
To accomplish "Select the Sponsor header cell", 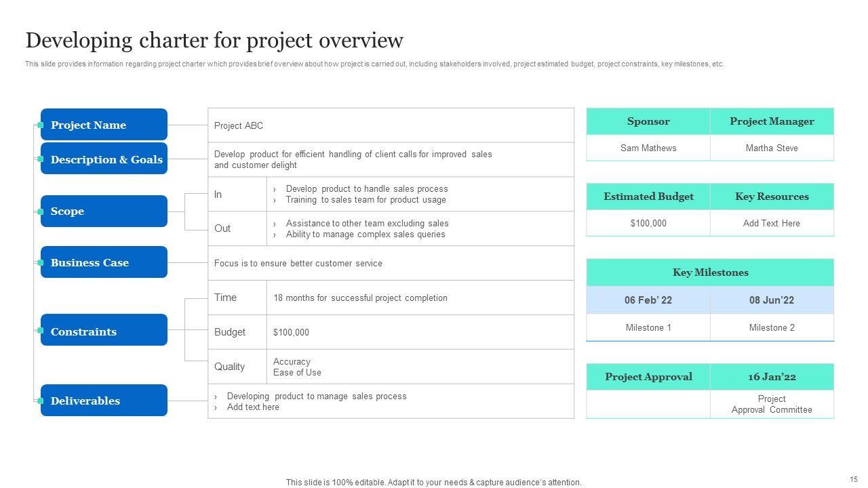I will coord(648,121).
